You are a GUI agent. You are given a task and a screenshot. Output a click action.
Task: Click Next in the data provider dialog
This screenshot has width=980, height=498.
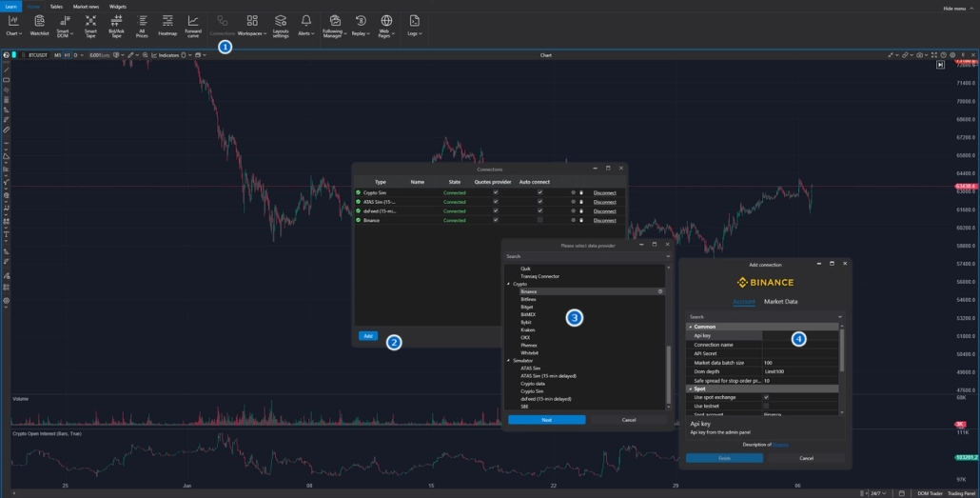(x=547, y=420)
